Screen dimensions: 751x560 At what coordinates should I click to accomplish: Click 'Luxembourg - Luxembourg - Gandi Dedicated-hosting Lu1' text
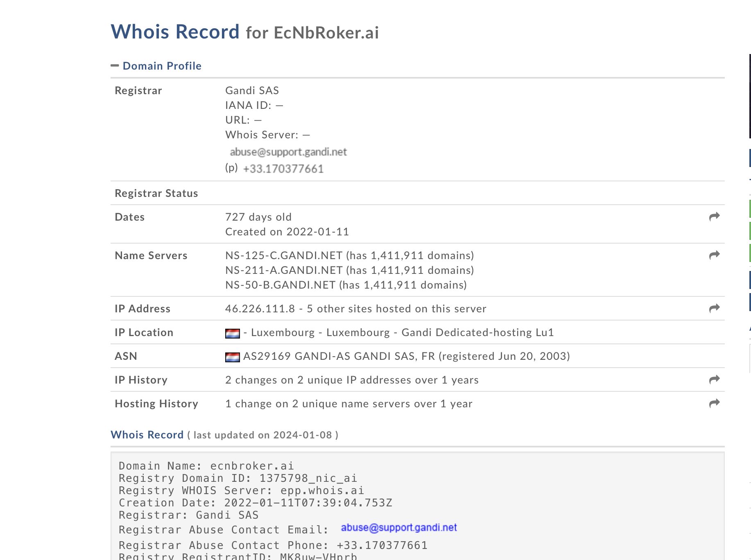pyautogui.click(x=403, y=332)
